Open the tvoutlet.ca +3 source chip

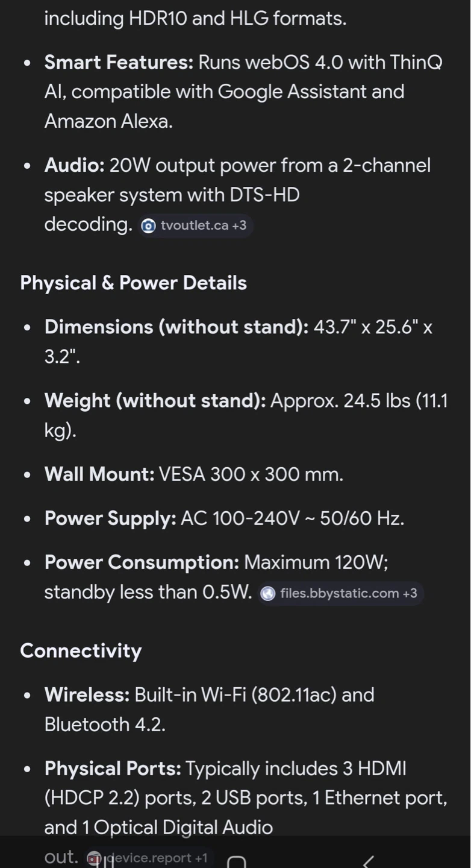pos(195,225)
